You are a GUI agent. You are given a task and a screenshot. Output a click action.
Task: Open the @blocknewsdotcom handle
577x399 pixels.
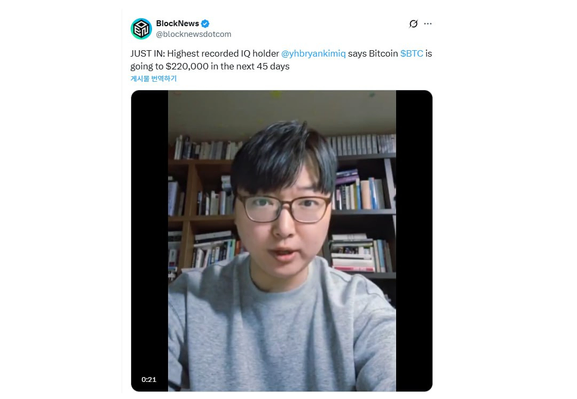tap(194, 34)
